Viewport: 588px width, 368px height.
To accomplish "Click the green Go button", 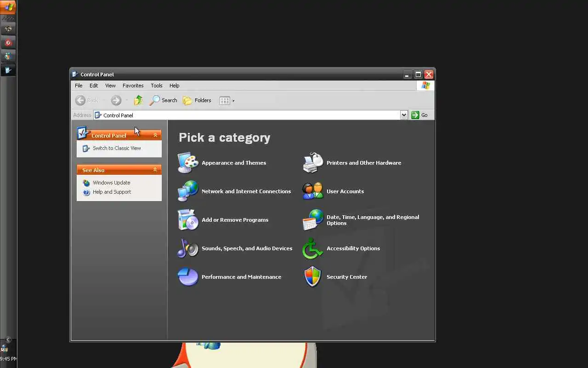I will coord(419,115).
